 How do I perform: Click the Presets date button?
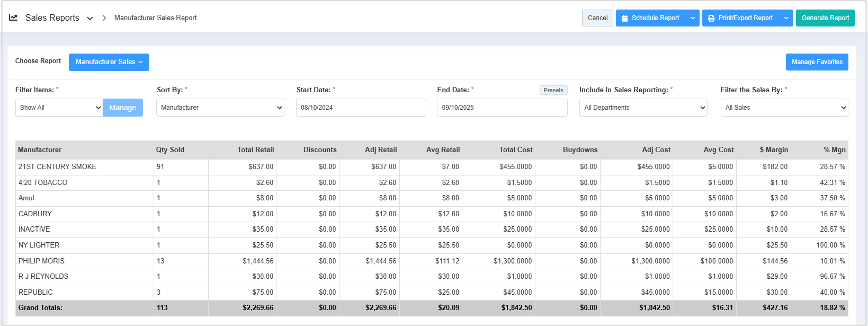553,90
